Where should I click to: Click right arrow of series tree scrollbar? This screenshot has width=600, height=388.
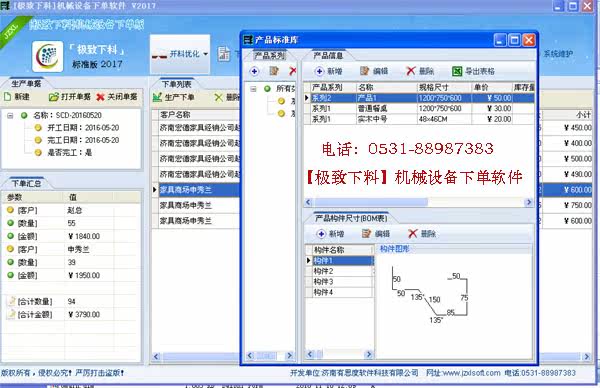point(290,355)
